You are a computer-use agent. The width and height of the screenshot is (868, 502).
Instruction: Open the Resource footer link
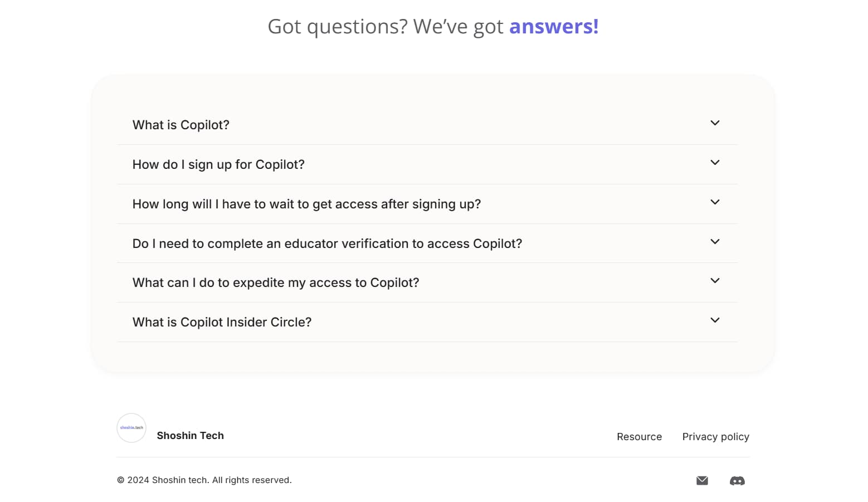(639, 437)
